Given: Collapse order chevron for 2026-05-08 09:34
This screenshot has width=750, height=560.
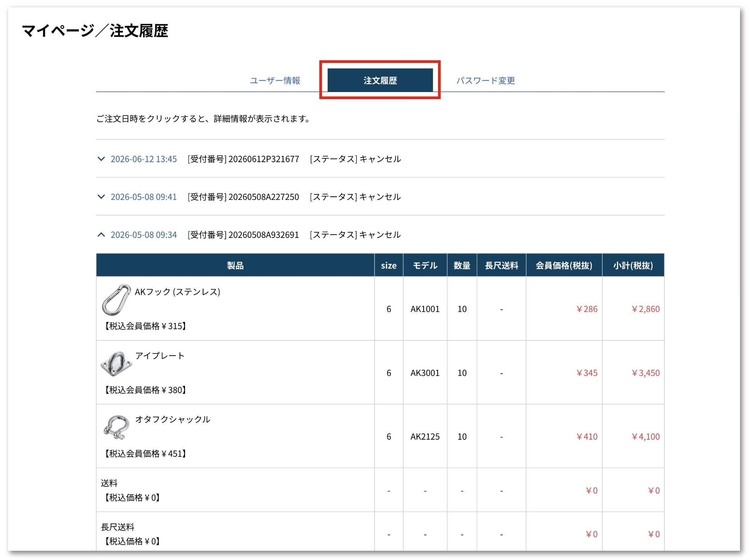Looking at the screenshot, I should click(x=101, y=235).
